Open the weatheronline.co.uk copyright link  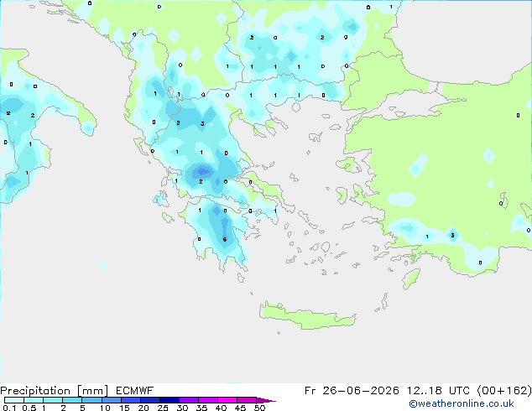tap(462, 403)
